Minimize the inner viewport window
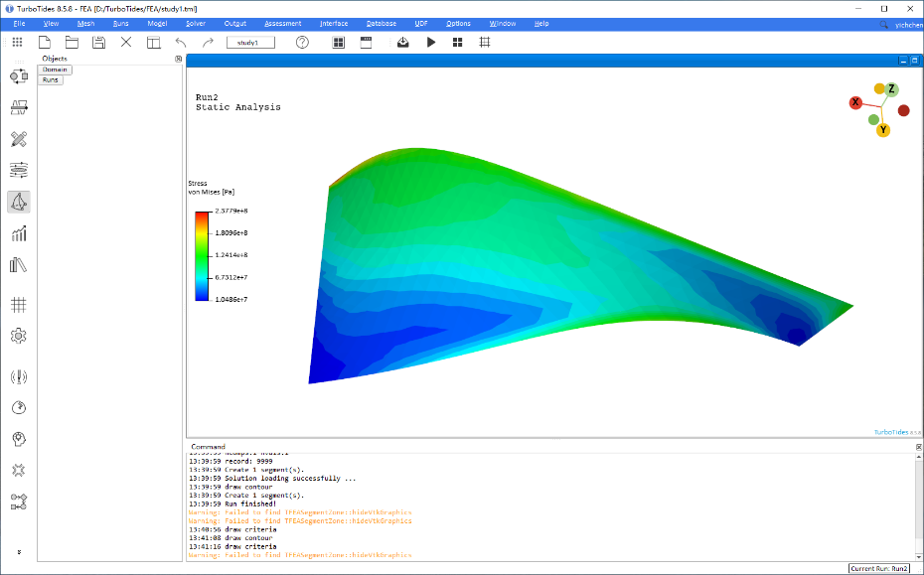The height and width of the screenshot is (575, 924). [903, 61]
